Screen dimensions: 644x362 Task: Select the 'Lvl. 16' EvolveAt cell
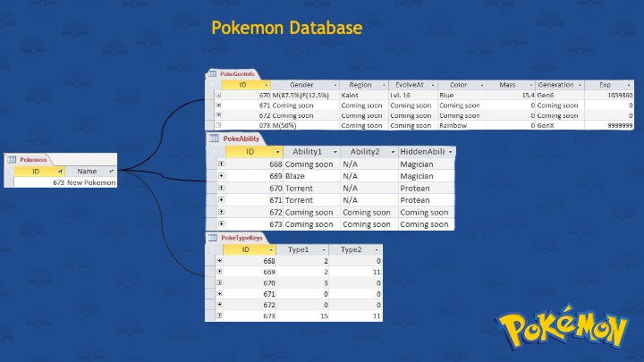pyautogui.click(x=413, y=96)
